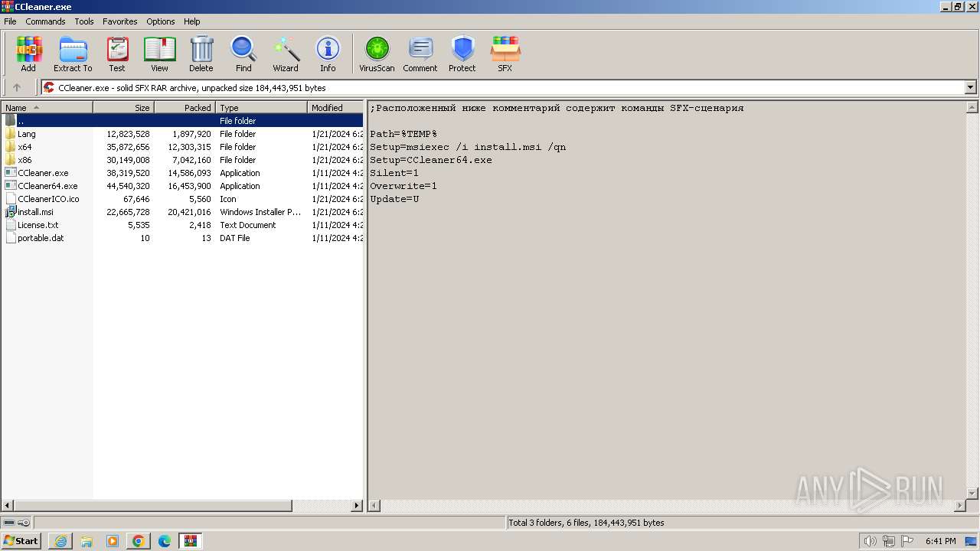Click file list scroll right arrow
This screenshot has height=551, width=980.
tap(357, 506)
